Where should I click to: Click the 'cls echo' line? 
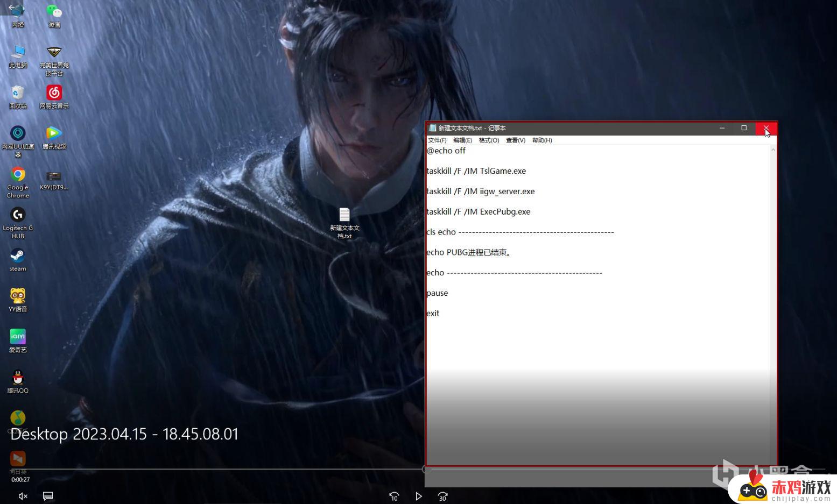520,232
